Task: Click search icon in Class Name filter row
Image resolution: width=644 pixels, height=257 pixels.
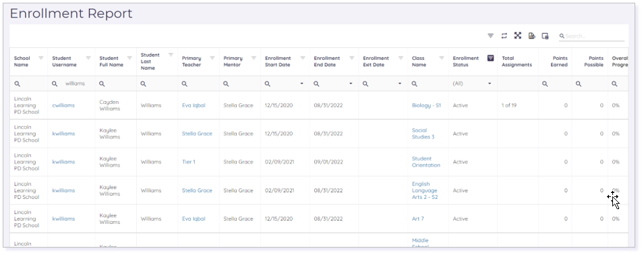Action: click(x=415, y=84)
